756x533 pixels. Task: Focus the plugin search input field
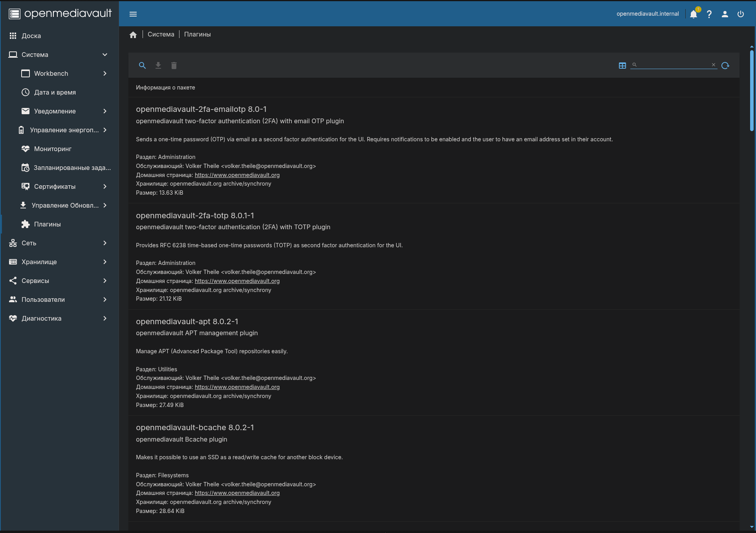point(674,65)
